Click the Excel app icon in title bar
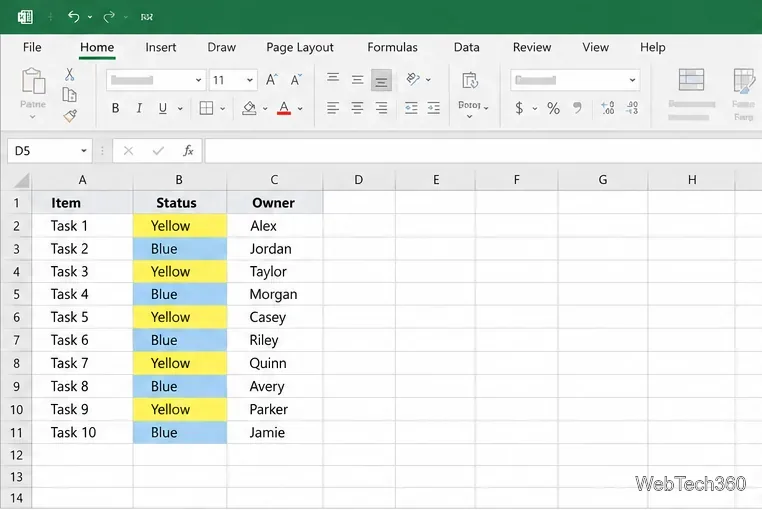The image size is (762, 510). coord(25,17)
